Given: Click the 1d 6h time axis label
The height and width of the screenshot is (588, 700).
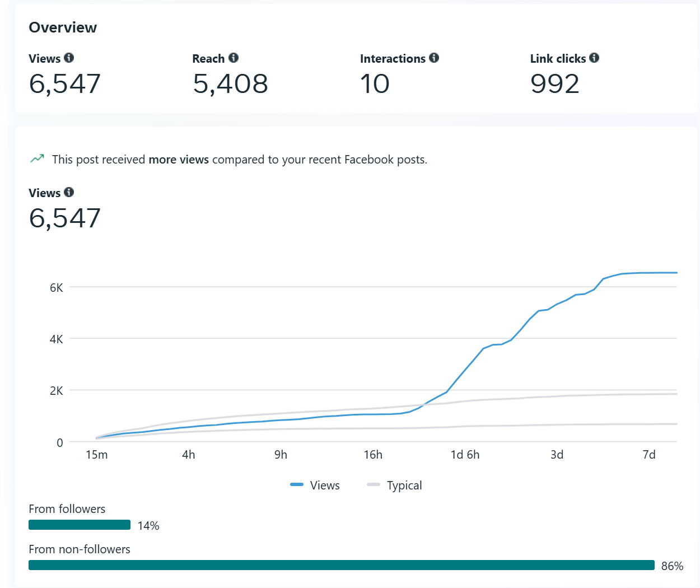Looking at the screenshot, I should pyautogui.click(x=465, y=454).
